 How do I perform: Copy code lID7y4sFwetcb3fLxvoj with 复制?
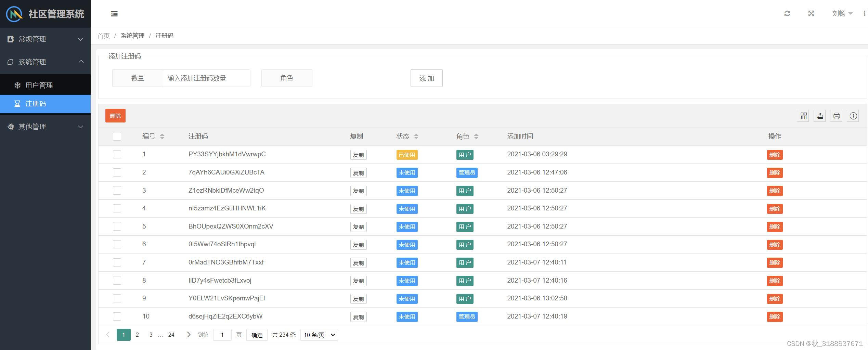click(359, 281)
